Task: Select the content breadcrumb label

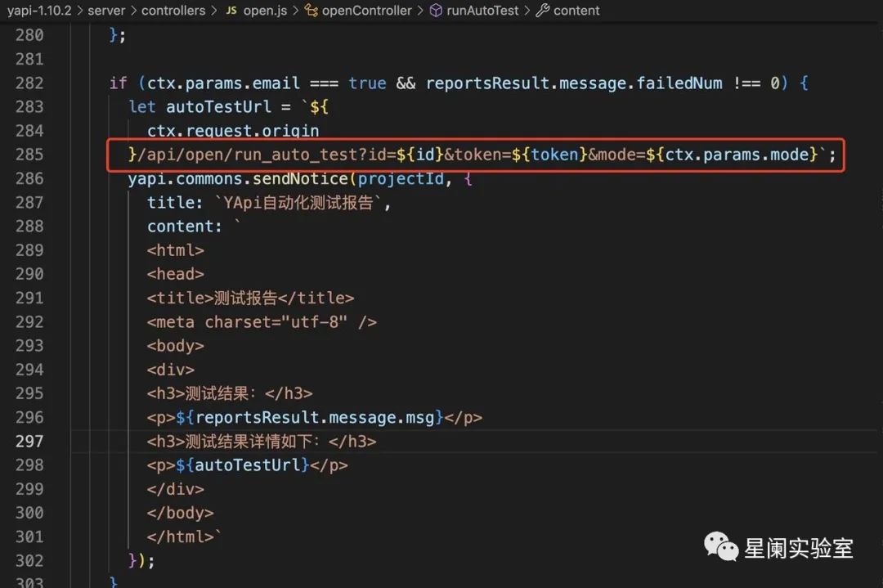Action: (x=576, y=11)
